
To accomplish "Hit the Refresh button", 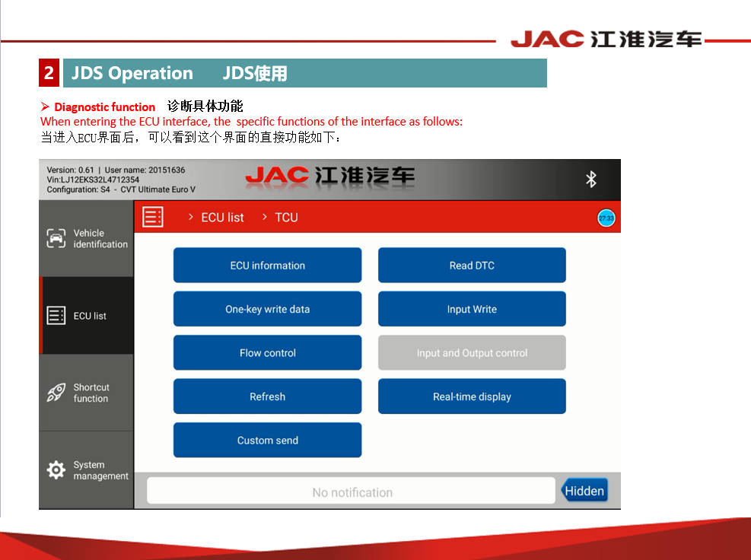I will point(267,396).
